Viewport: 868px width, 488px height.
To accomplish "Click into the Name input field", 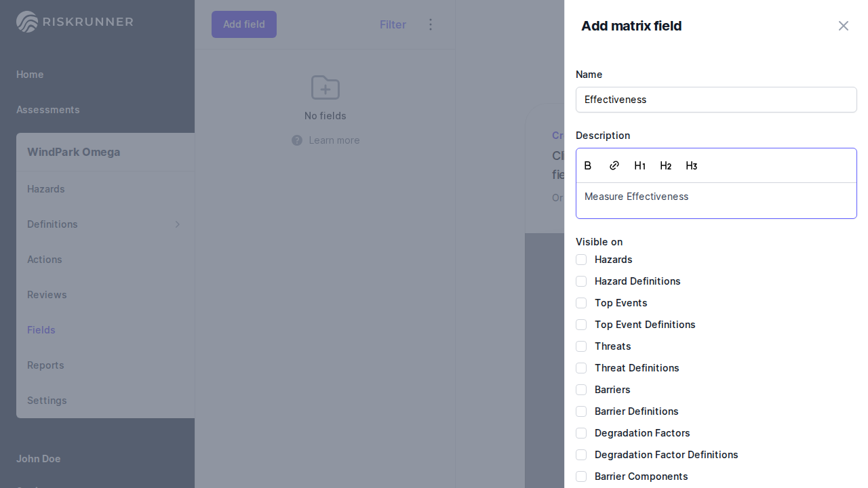I will click(716, 100).
